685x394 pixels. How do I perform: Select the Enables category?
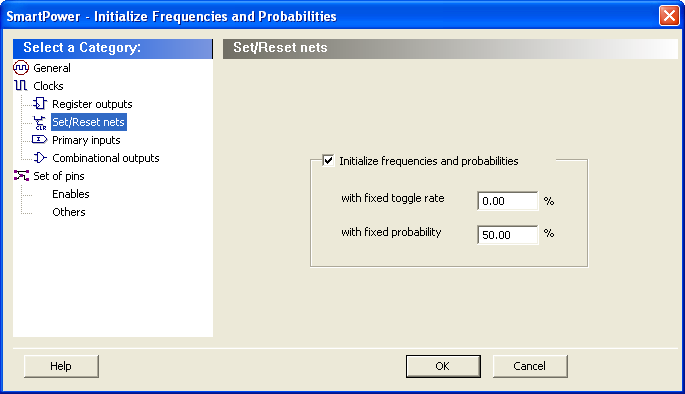tap(71, 194)
